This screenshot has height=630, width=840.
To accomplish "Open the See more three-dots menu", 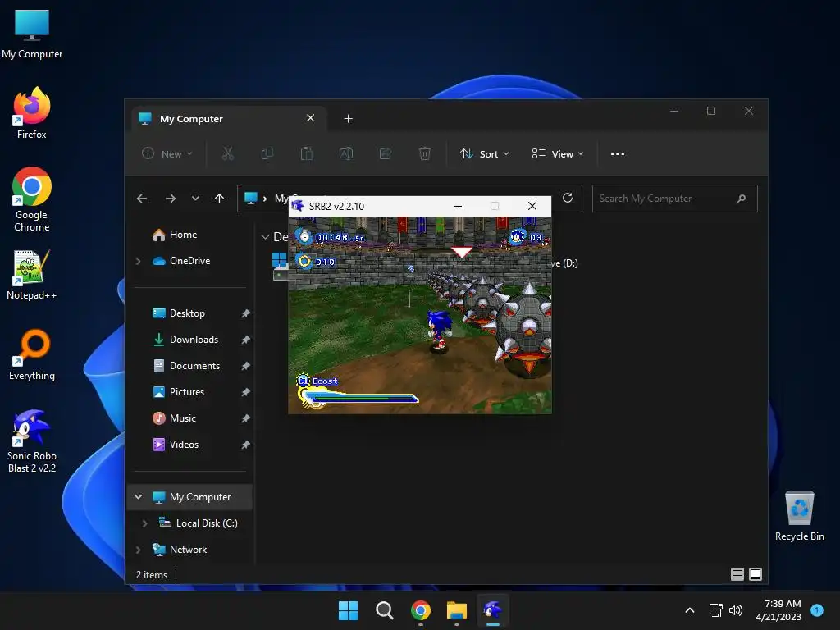I will [617, 153].
